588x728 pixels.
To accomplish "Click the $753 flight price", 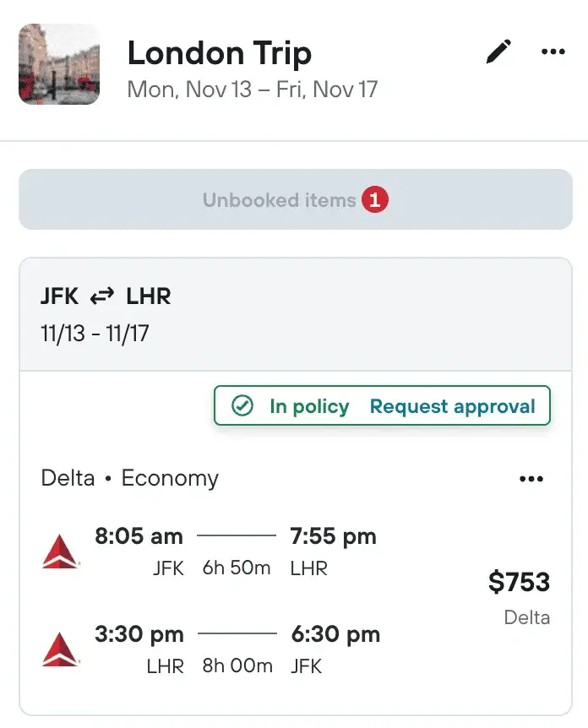I will tap(519, 582).
